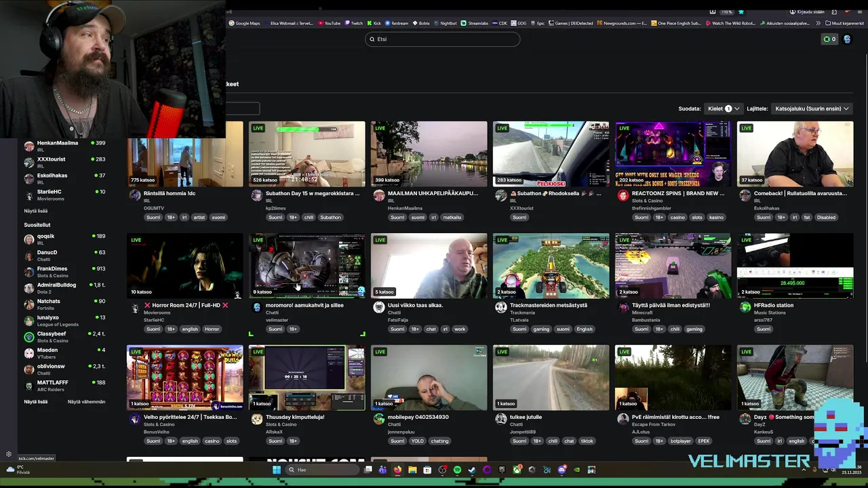
Task: Select the matkailu tag under HenkanMaailma stream
Action: [452, 218]
